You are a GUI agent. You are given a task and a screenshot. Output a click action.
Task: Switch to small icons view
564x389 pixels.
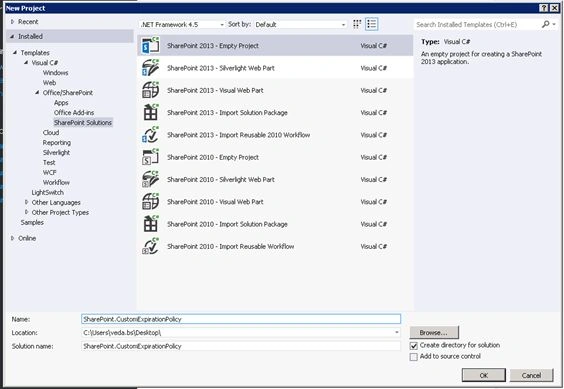tap(357, 24)
